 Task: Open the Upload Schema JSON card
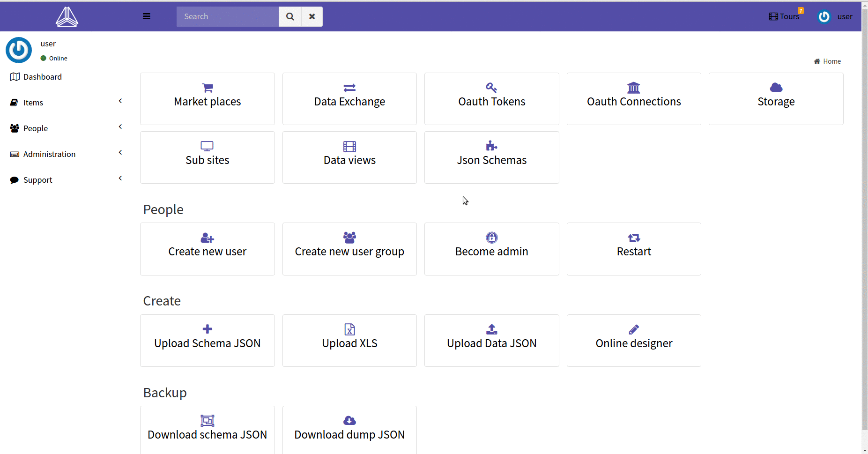[208, 341]
